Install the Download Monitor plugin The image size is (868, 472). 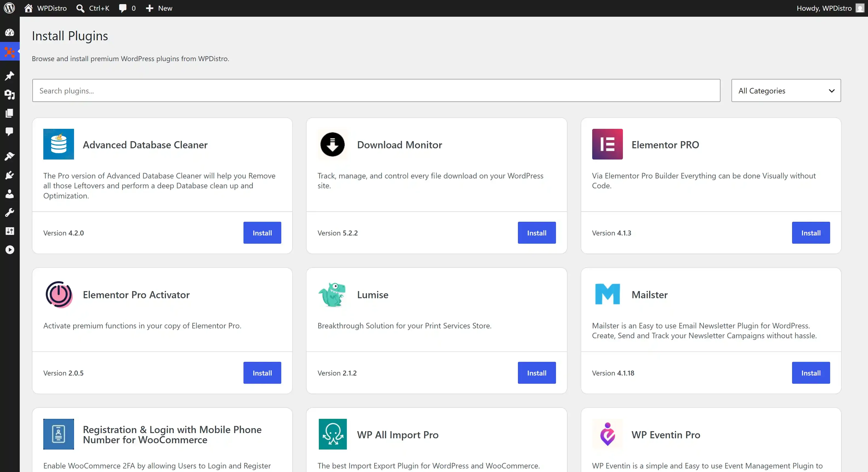(537, 232)
